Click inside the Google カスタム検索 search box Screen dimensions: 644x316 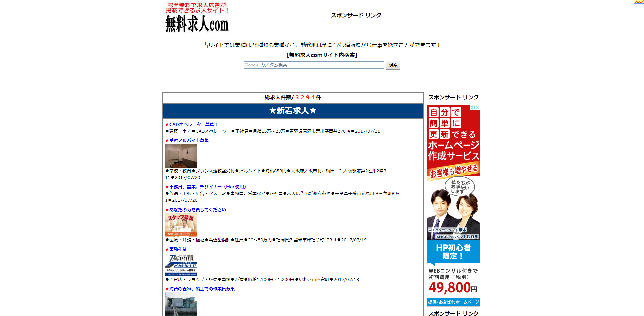tap(314, 65)
